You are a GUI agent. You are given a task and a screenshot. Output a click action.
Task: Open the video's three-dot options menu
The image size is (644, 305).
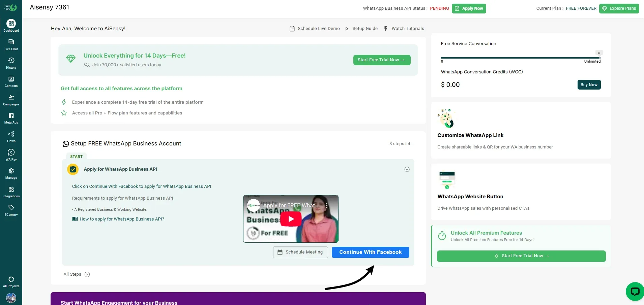click(x=326, y=206)
